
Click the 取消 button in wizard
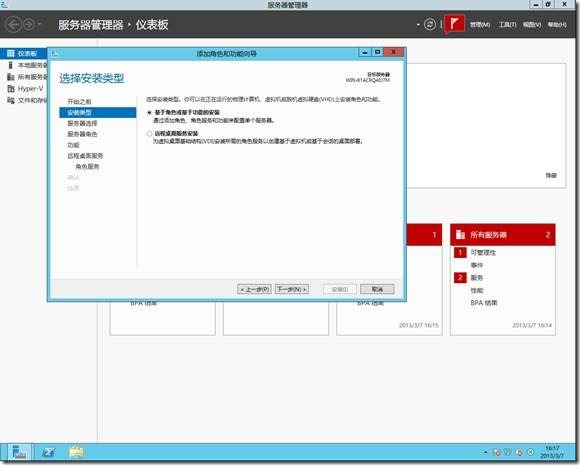(x=377, y=289)
